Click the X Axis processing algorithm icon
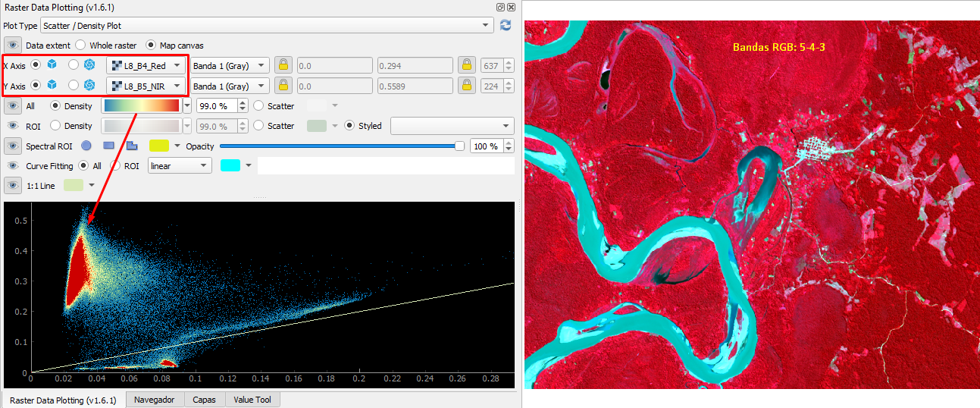Image resolution: width=980 pixels, height=408 pixels. pos(89,65)
